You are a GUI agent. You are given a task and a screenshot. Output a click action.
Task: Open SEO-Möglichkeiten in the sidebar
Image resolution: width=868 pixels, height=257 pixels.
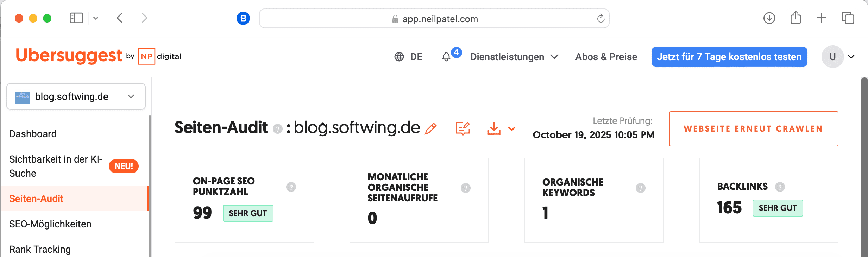tap(50, 224)
